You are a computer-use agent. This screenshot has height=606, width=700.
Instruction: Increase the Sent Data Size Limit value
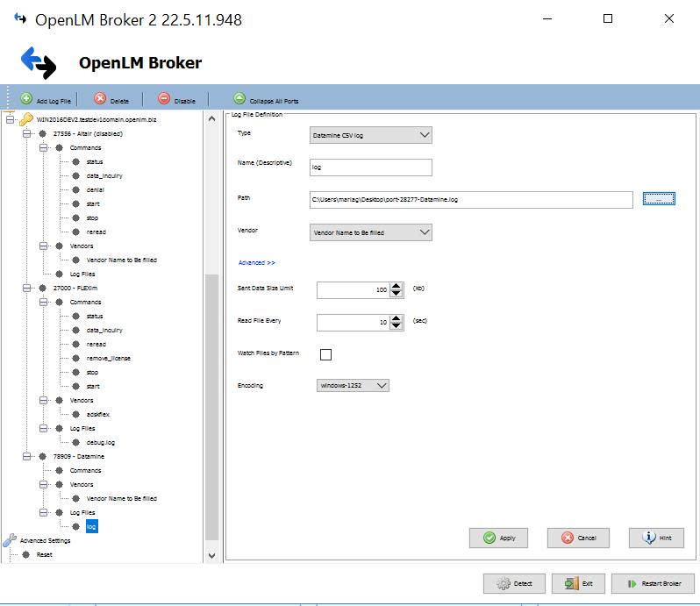396,285
